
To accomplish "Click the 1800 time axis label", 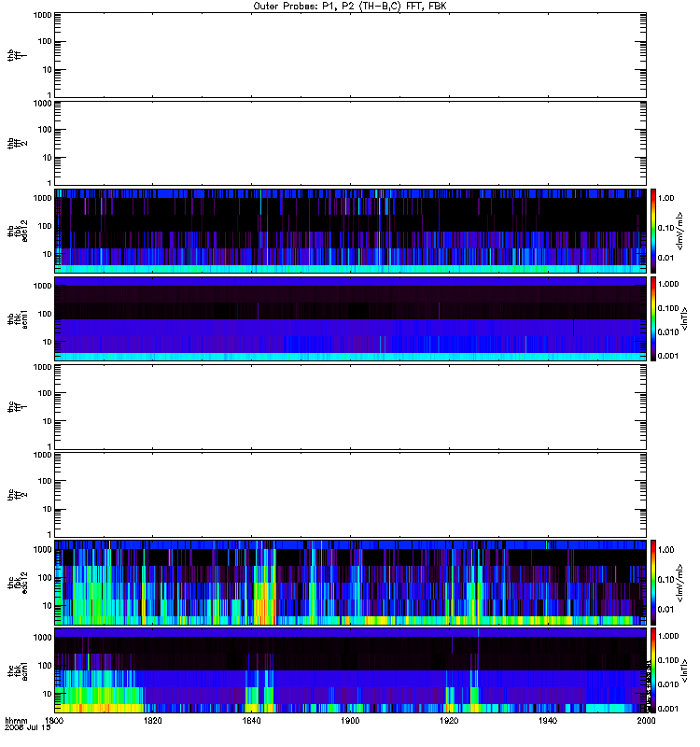I will pyautogui.click(x=54, y=720).
